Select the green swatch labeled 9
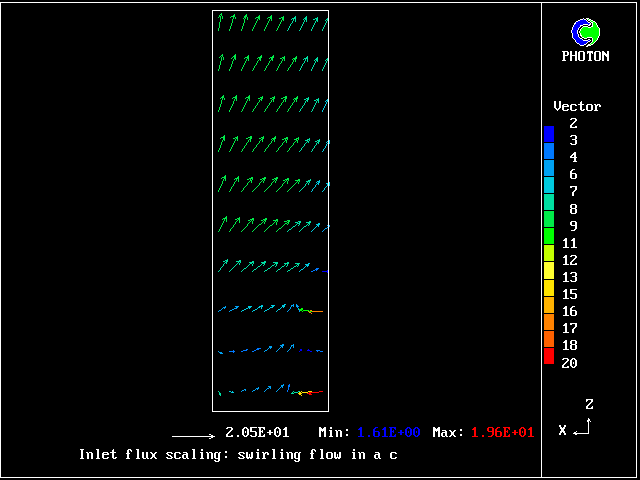The image size is (640, 480). click(548, 225)
